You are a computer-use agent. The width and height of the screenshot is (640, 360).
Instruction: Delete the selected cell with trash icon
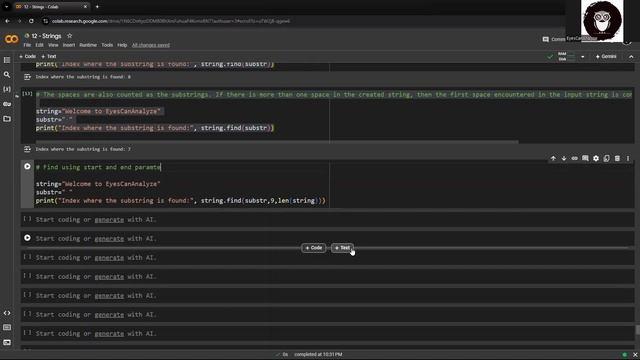point(617,158)
